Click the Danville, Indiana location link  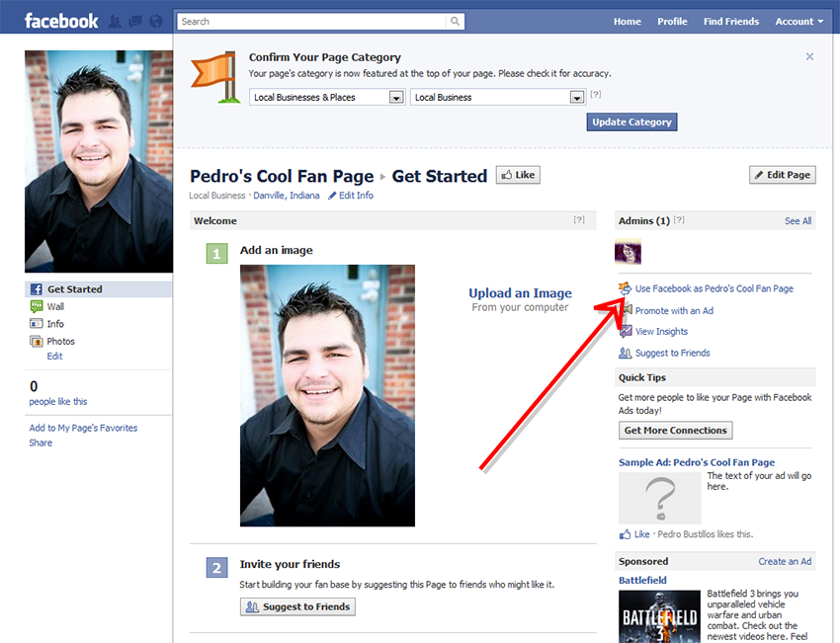286,196
